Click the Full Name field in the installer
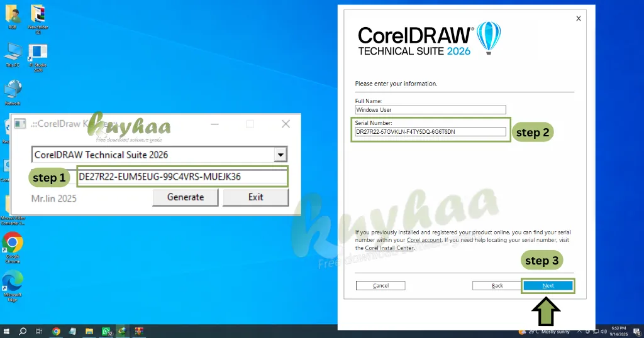The image size is (644, 338). (x=430, y=109)
